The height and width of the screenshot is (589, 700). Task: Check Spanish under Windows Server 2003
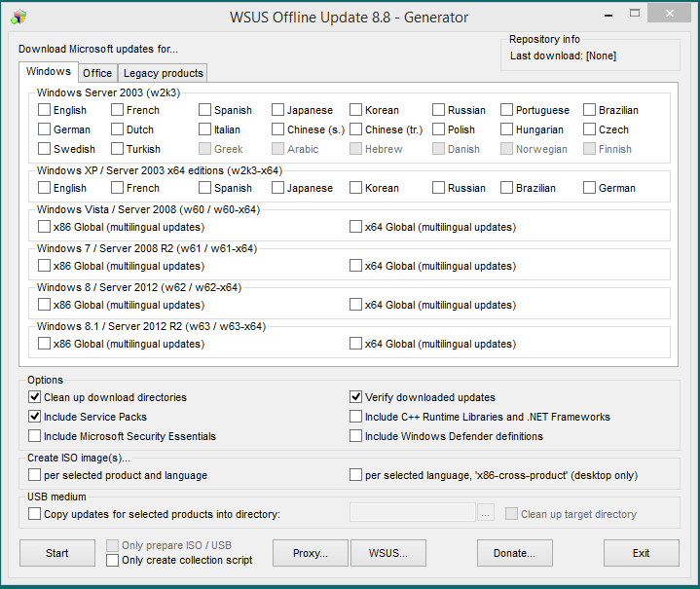pos(204,110)
